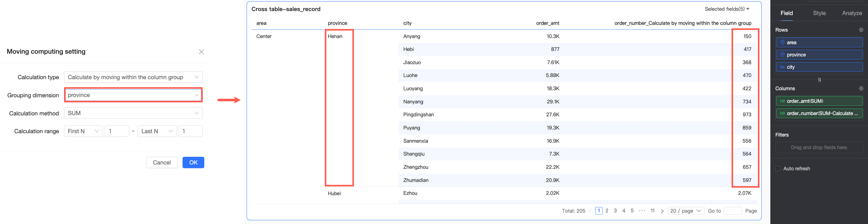868x224 pixels.
Task: Click the Str type icon on city field
Action: click(x=783, y=67)
